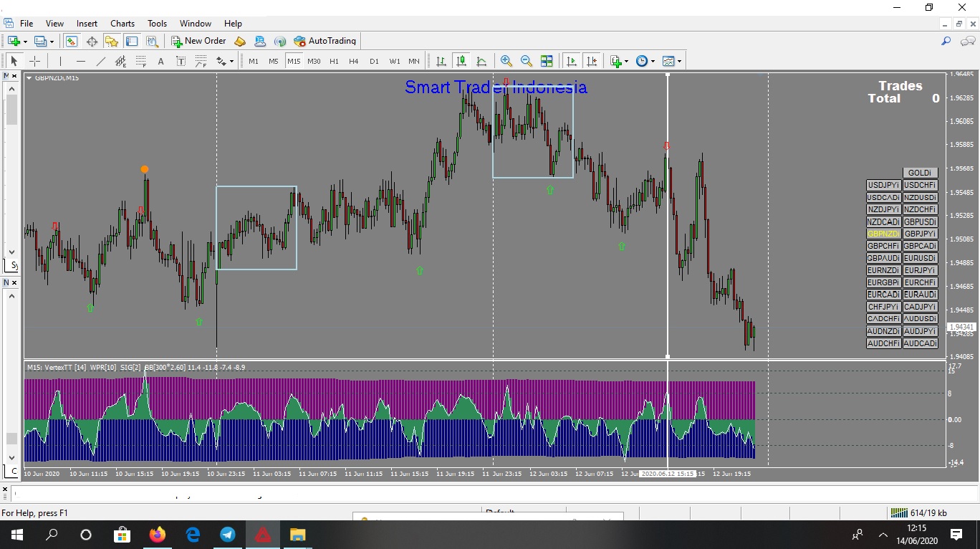Viewport: 980px width, 549px height.
Task: Open the Windows Start menu
Action: click(16, 535)
